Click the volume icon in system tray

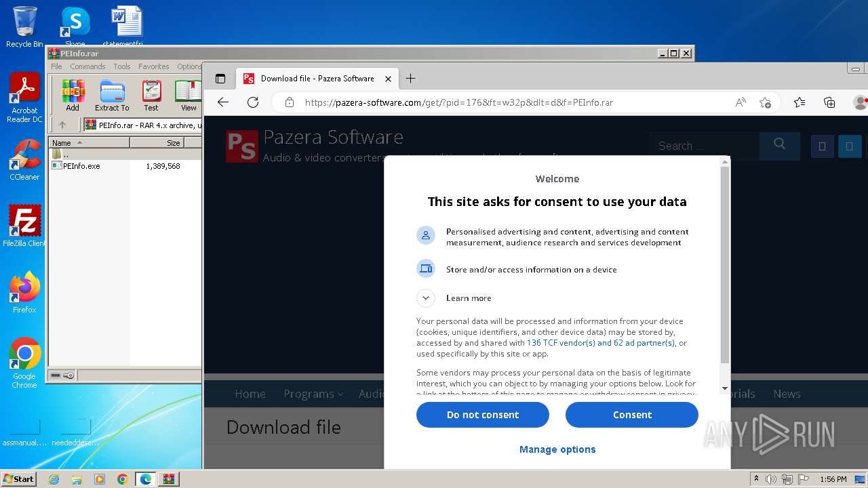(771, 479)
